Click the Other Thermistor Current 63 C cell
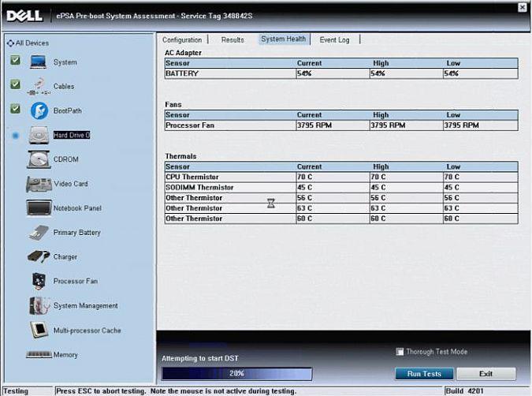This screenshot has width=532, height=396. (x=333, y=208)
